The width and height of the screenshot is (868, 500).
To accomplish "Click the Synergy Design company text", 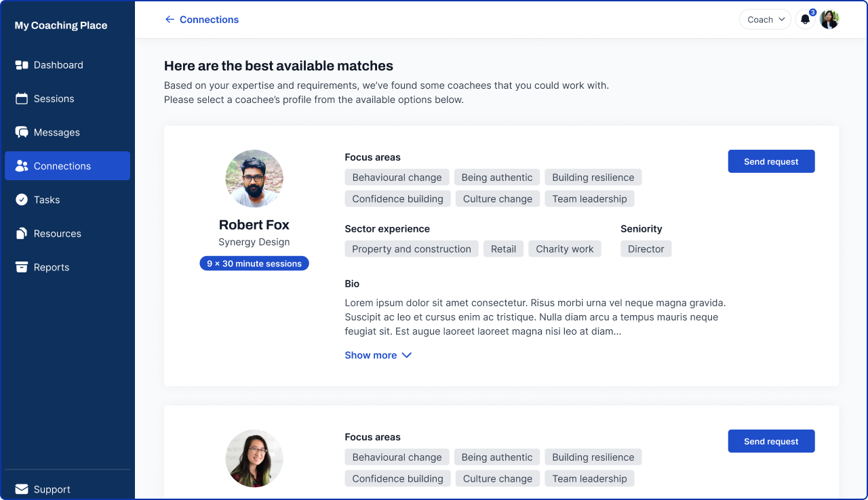I will [x=254, y=242].
